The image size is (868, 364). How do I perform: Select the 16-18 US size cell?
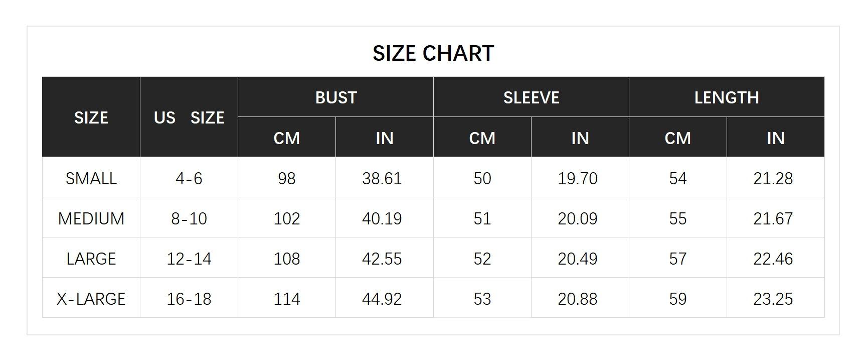[189, 299]
